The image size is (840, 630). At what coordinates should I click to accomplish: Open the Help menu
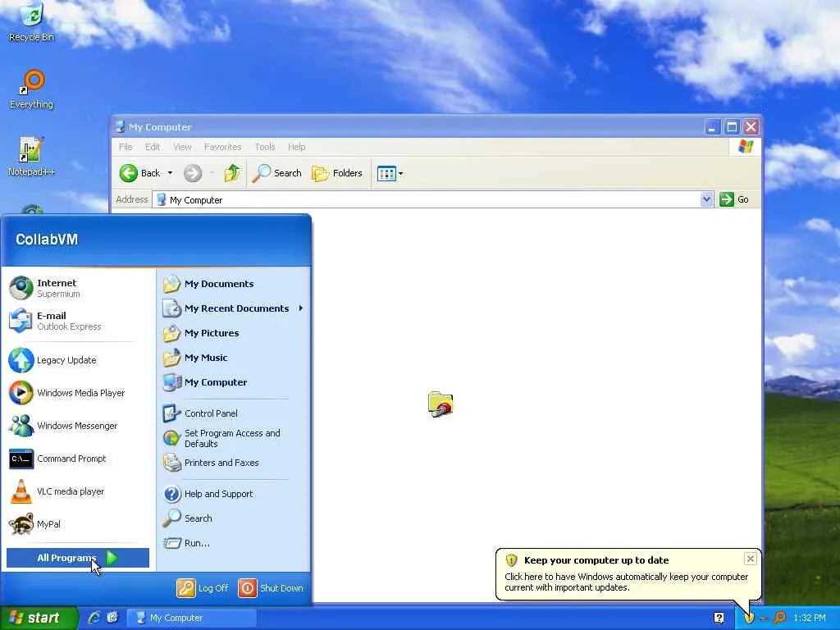click(296, 147)
